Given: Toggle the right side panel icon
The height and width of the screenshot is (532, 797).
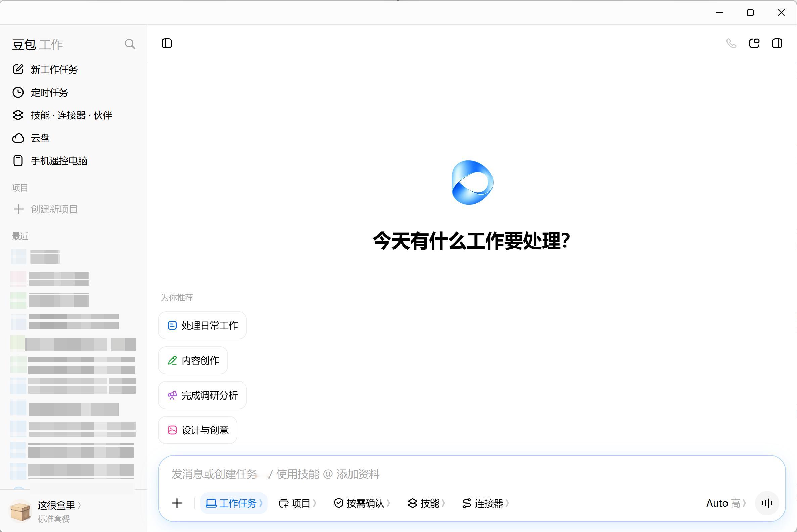Looking at the screenshot, I should (777, 43).
